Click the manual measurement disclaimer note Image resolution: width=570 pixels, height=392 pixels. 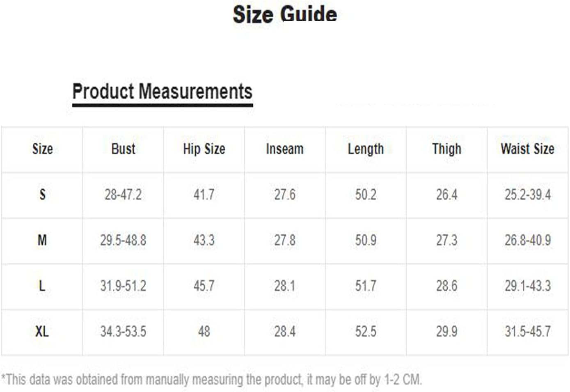[x=211, y=379]
